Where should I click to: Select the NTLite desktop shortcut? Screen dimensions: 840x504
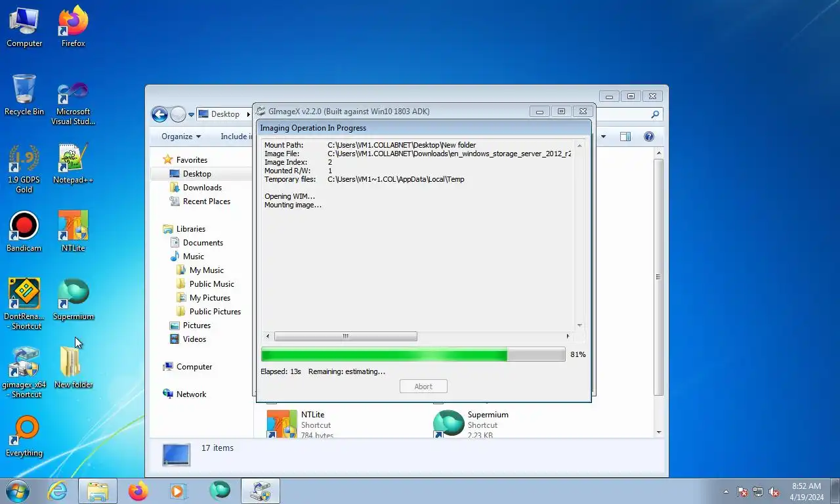coord(73,232)
